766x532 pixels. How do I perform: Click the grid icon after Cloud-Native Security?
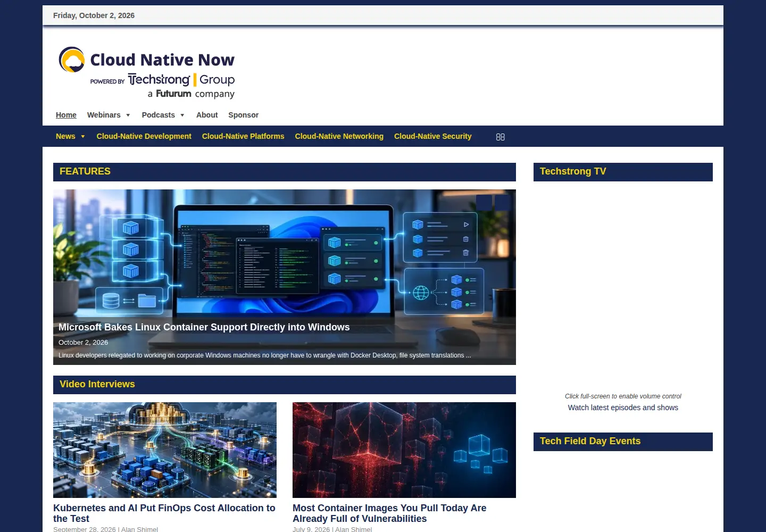pyautogui.click(x=500, y=137)
